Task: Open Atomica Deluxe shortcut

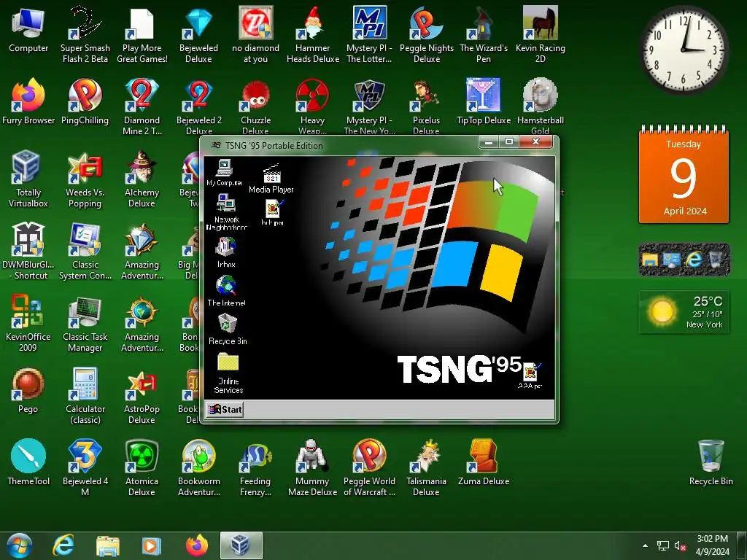Action: point(142,467)
